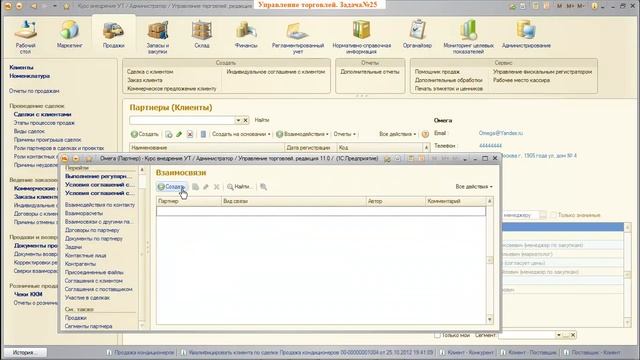Open the Создать на основании dropdown
640x360 pixels.
[x=241, y=134]
